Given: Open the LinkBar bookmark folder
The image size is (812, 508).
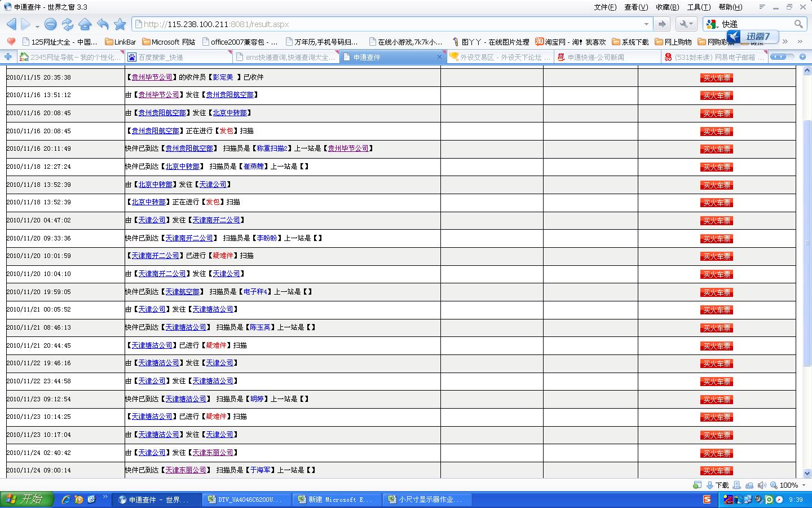Looking at the screenshot, I should [x=121, y=42].
